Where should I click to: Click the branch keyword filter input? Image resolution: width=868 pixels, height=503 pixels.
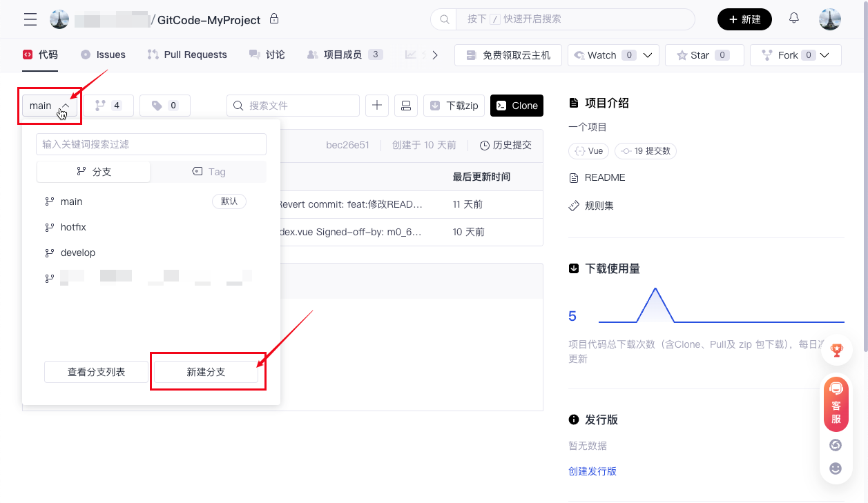(x=151, y=144)
